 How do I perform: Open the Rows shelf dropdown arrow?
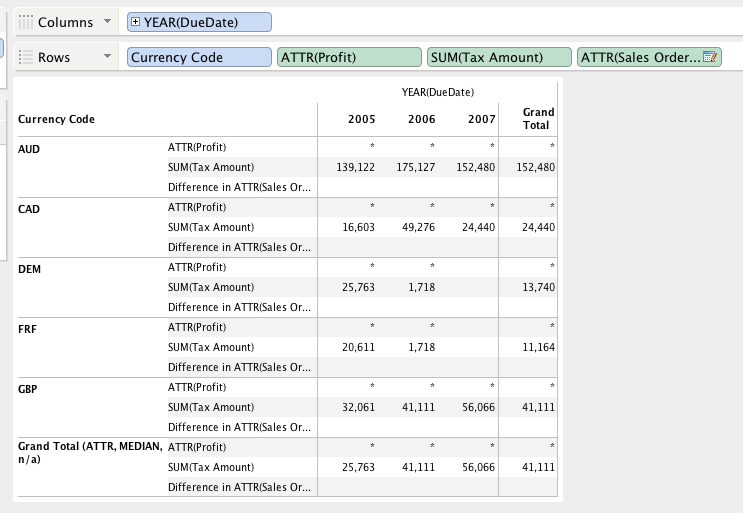(108, 57)
